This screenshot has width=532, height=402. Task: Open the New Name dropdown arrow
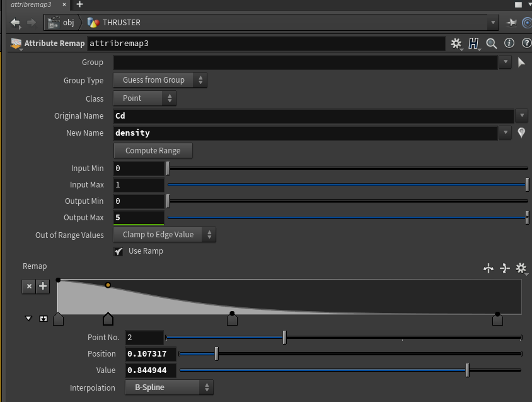[x=505, y=133]
